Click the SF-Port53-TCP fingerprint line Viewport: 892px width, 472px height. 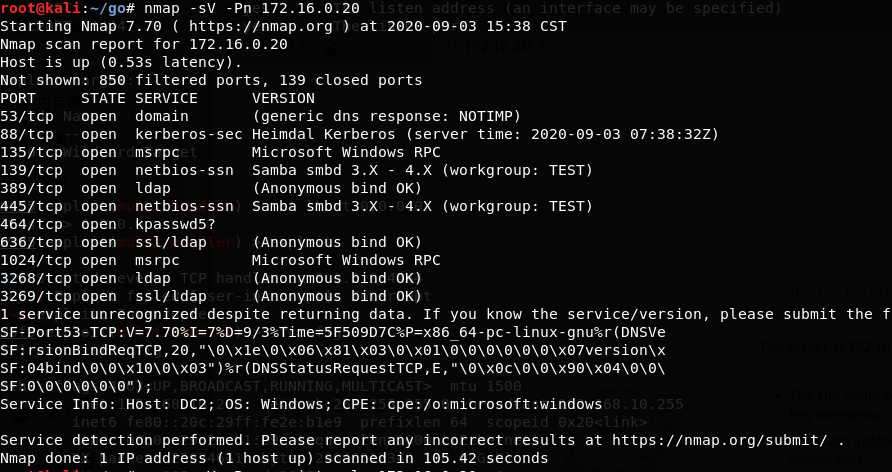click(333, 332)
